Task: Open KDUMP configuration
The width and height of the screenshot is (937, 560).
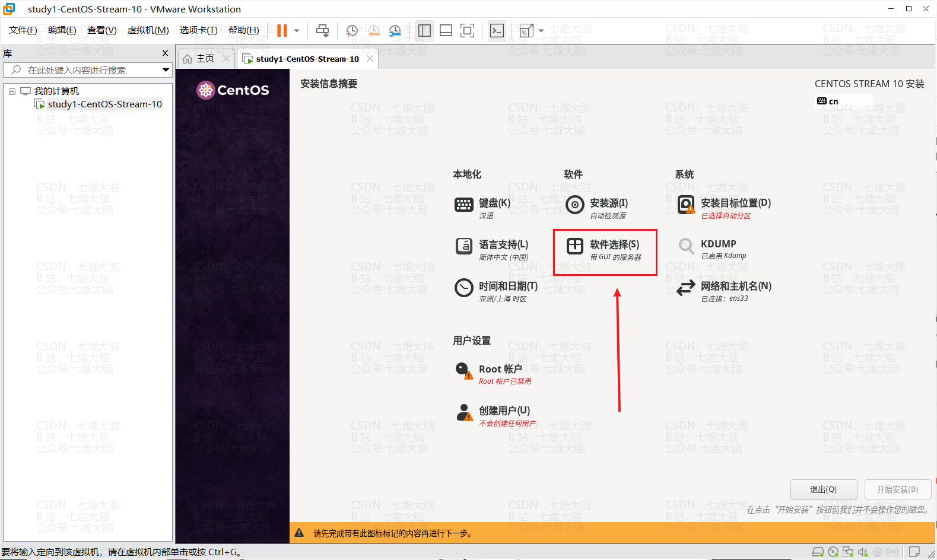Action: pos(712,249)
